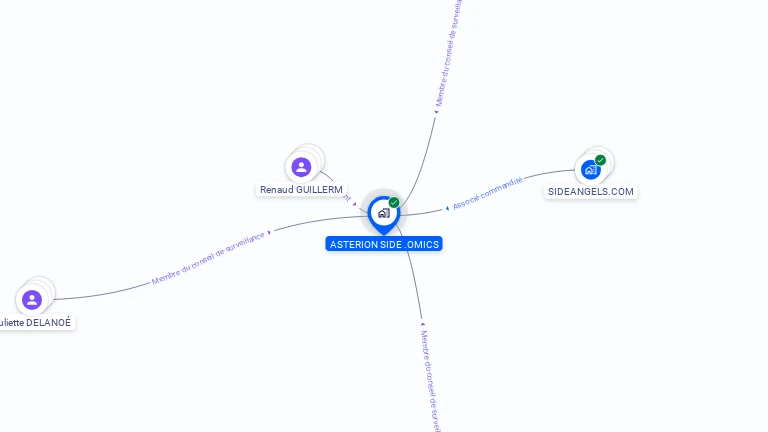This screenshot has height=432, width=768.
Task: Click arrow marker on Renaud GUILLERM edge
Action: coord(354,204)
